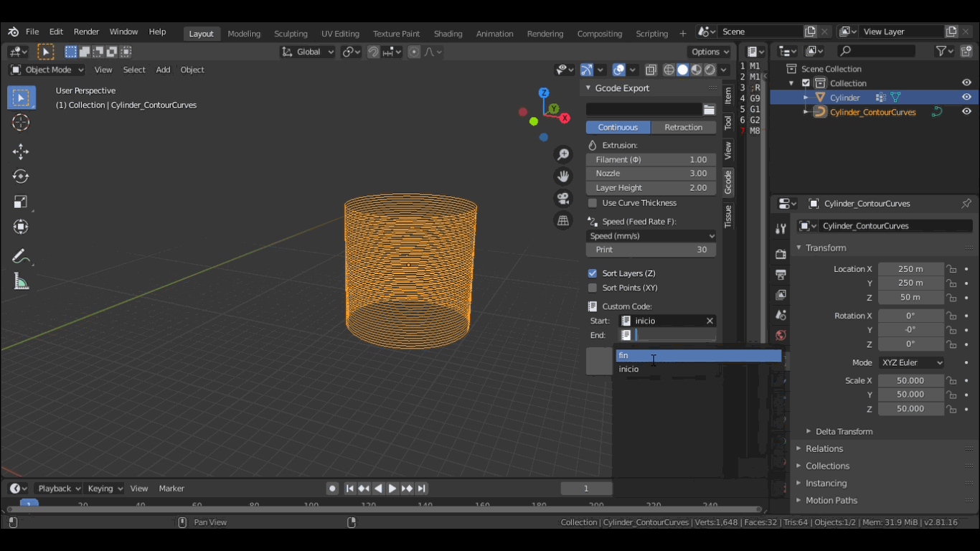This screenshot has width=980, height=551.
Task: Toggle camera view icon in viewport
Action: coord(563,199)
